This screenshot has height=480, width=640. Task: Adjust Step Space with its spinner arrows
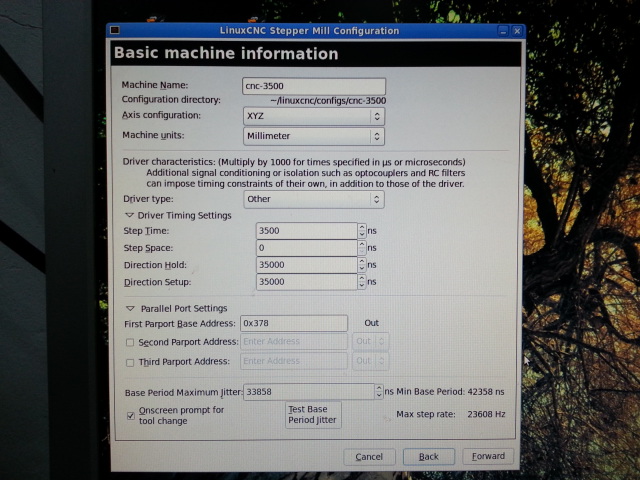362,248
